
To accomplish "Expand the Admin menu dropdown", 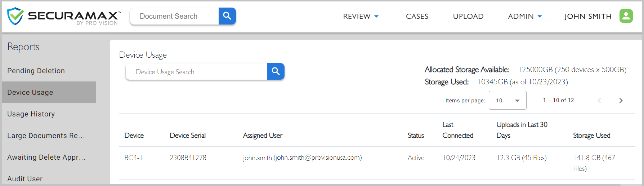I will (x=525, y=16).
